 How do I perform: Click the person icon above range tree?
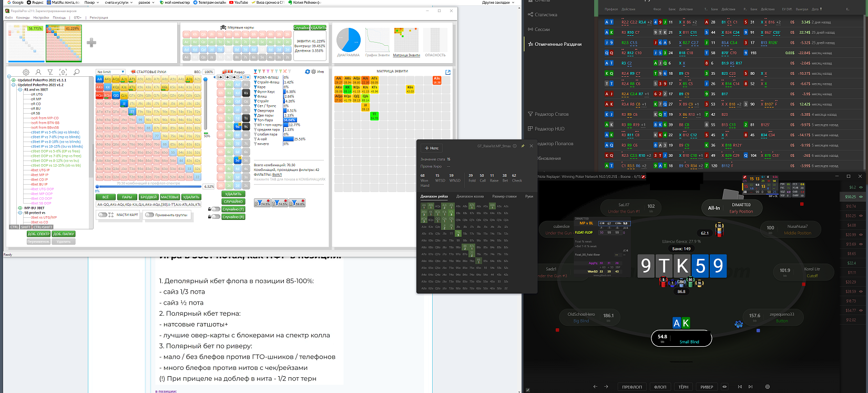[38, 72]
